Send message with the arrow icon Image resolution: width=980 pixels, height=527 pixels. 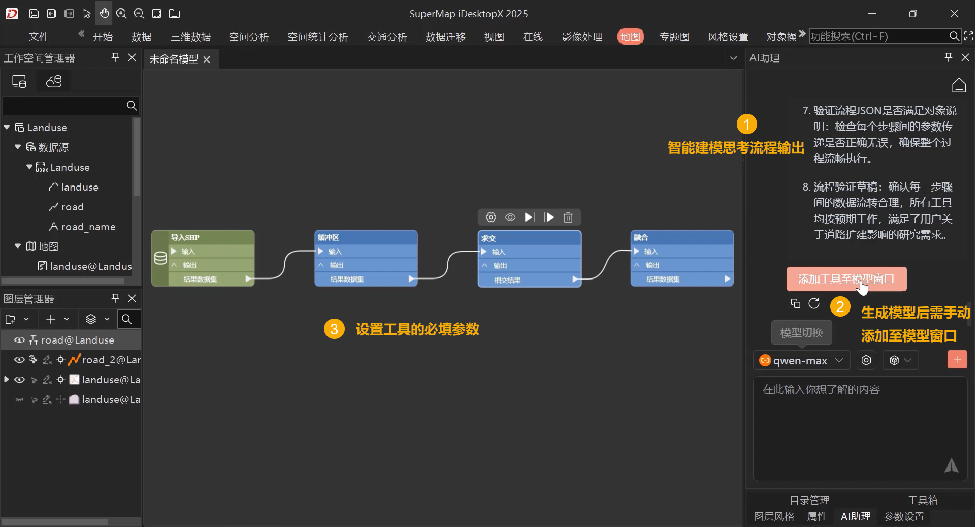(x=951, y=466)
